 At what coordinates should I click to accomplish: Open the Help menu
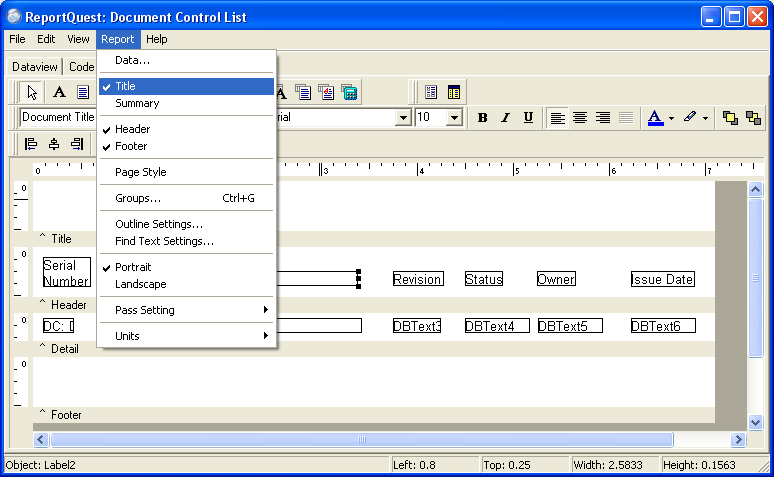pyautogui.click(x=156, y=39)
